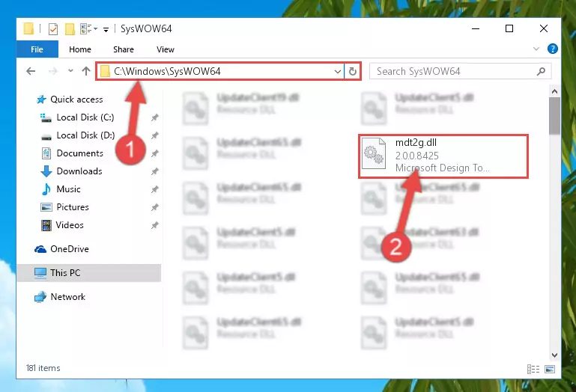Go forward with the forward arrow
This screenshot has width=576, height=392.
tap(53, 71)
